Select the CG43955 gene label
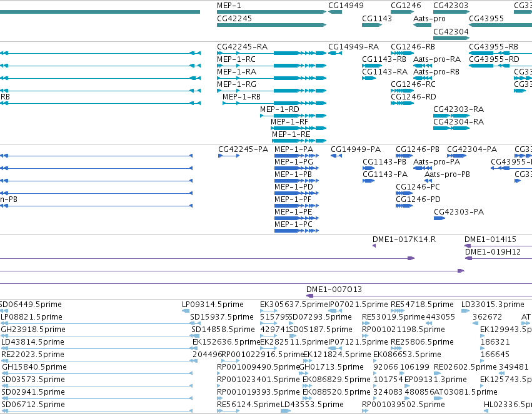 pos(486,18)
